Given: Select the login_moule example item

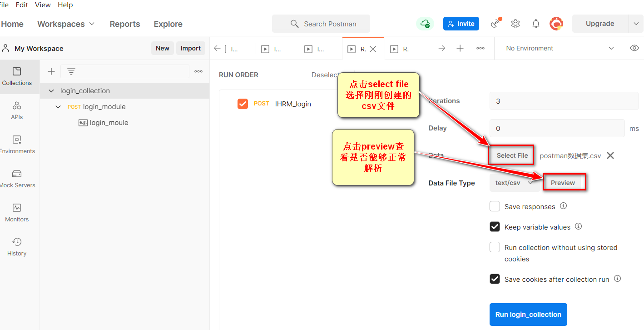Looking at the screenshot, I should 109,123.
